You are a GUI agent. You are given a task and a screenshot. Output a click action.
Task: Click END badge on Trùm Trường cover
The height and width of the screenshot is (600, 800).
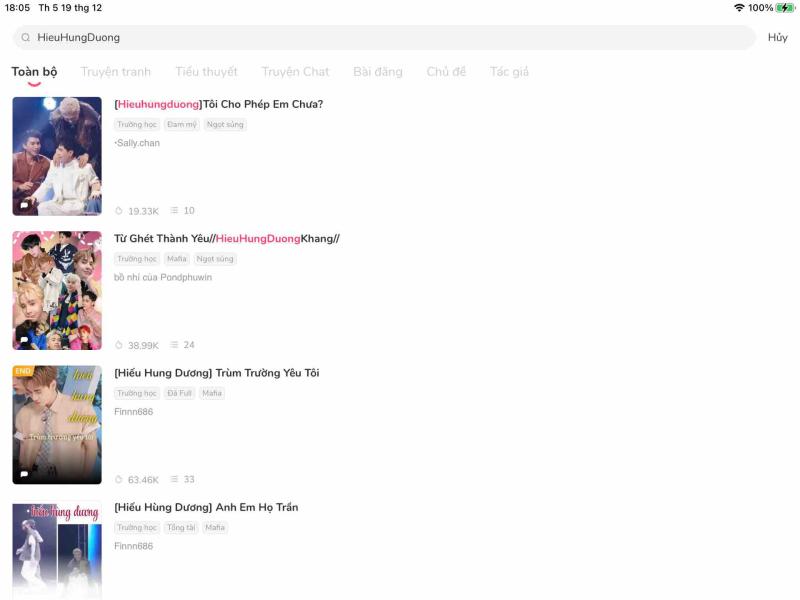[x=23, y=371]
